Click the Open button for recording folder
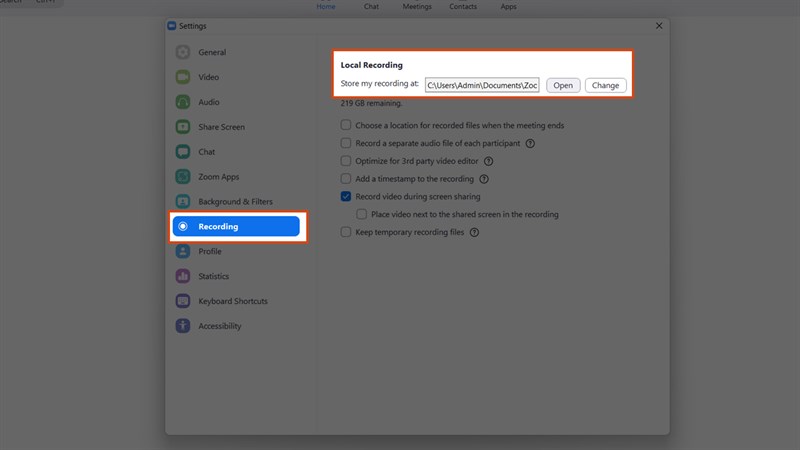 tap(563, 85)
